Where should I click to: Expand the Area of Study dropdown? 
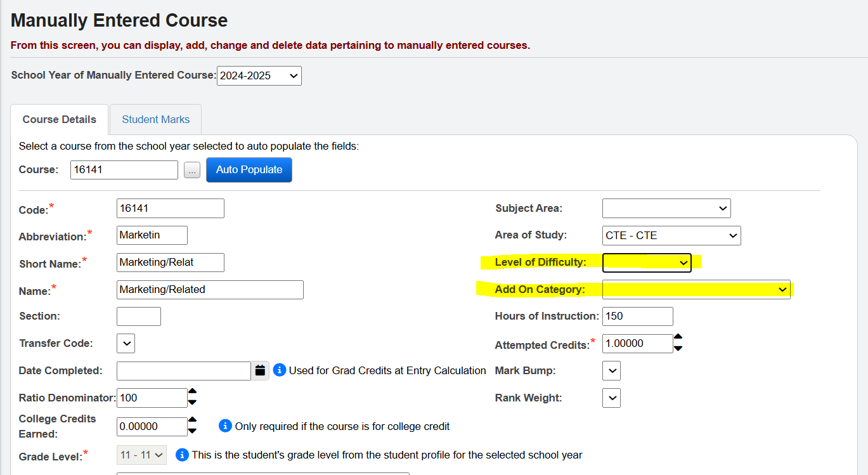[x=671, y=235]
